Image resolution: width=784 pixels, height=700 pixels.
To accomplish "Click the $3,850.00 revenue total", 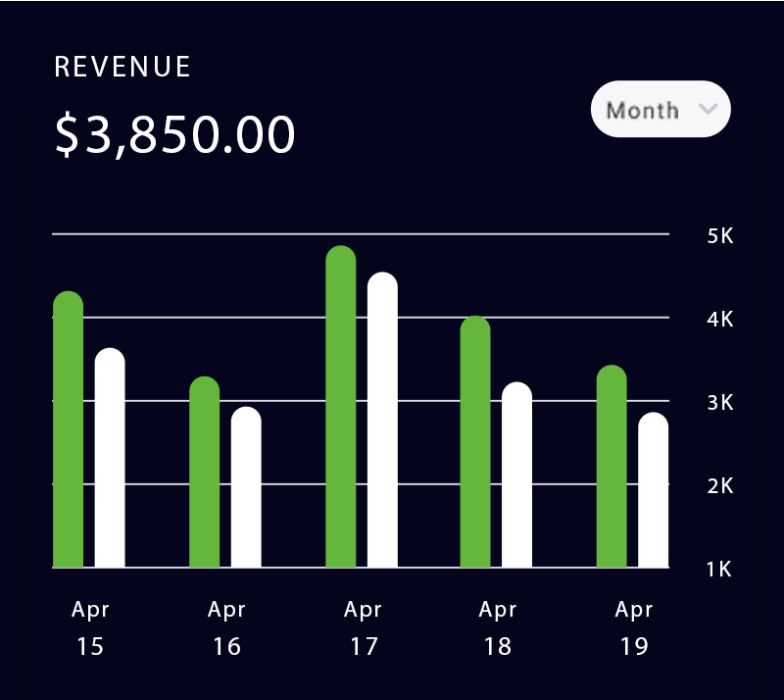I will (x=174, y=135).
